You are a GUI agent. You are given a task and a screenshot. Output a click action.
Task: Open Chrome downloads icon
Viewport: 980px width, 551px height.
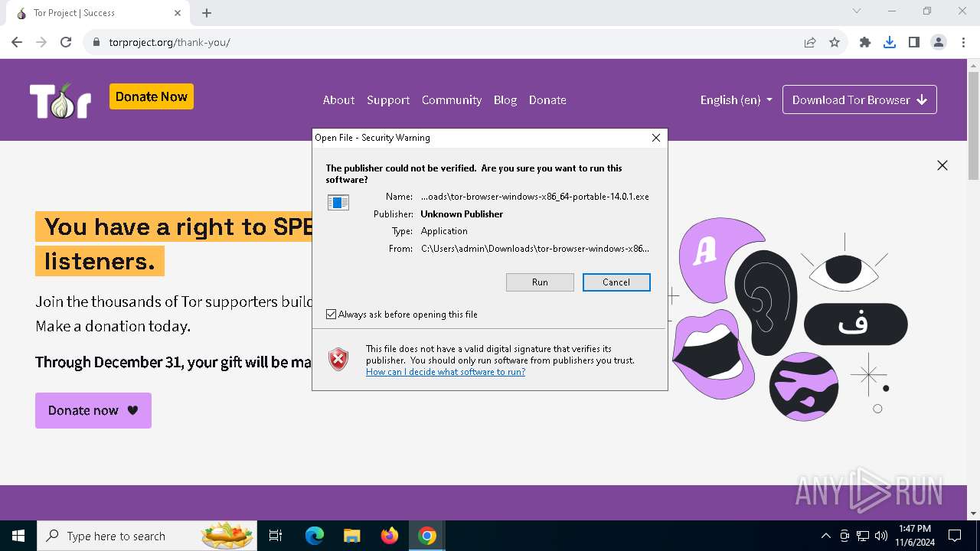890,42
